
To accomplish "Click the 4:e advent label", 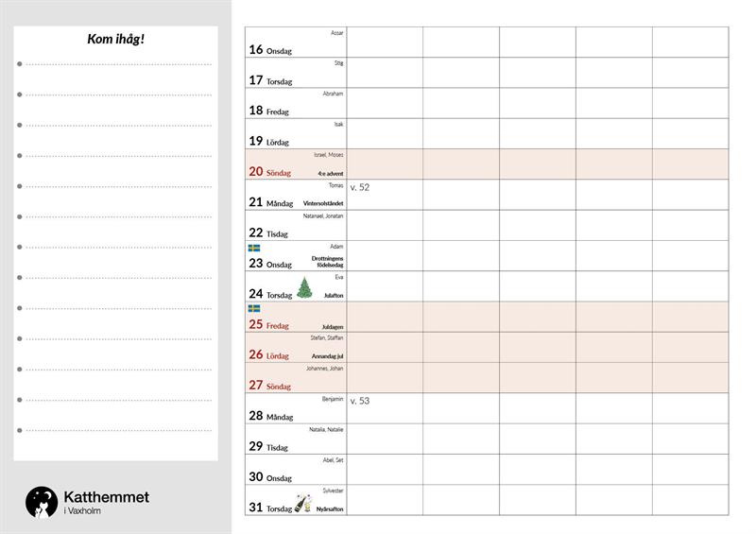I will (331, 173).
